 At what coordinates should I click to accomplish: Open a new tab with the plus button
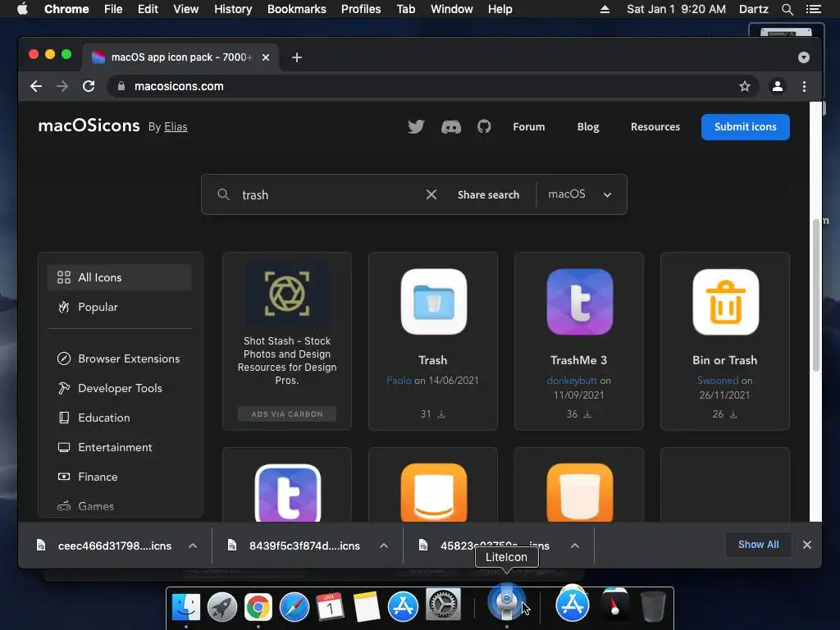[297, 57]
